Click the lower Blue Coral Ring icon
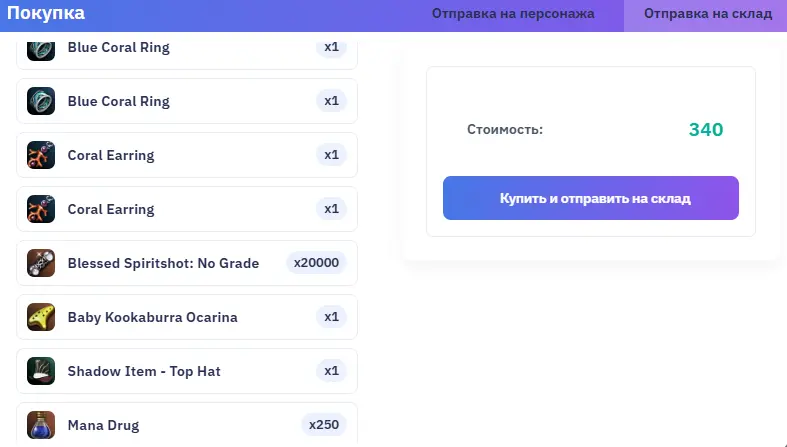The image size is (787, 447). (41, 101)
